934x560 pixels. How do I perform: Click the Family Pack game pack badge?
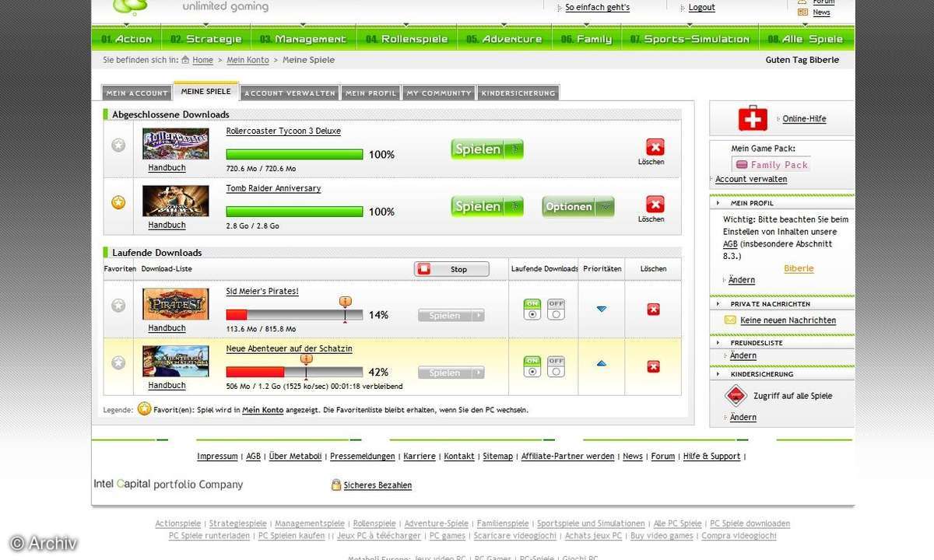(772, 164)
